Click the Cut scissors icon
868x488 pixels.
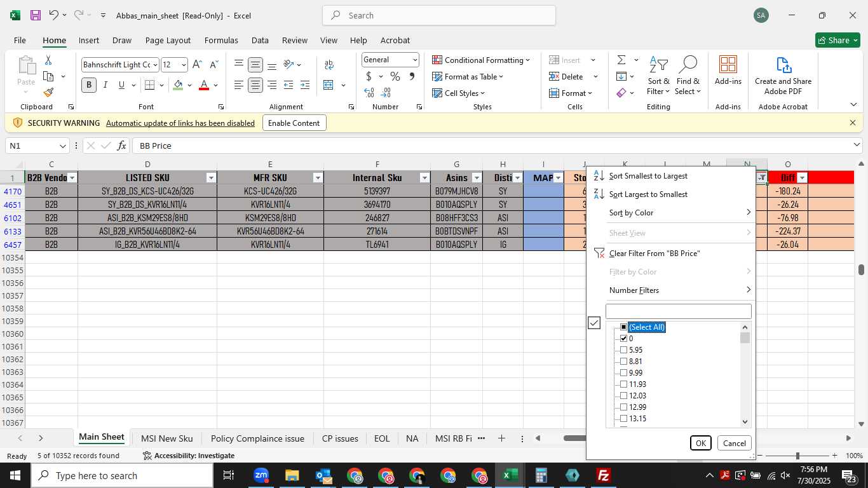[x=48, y=60]
